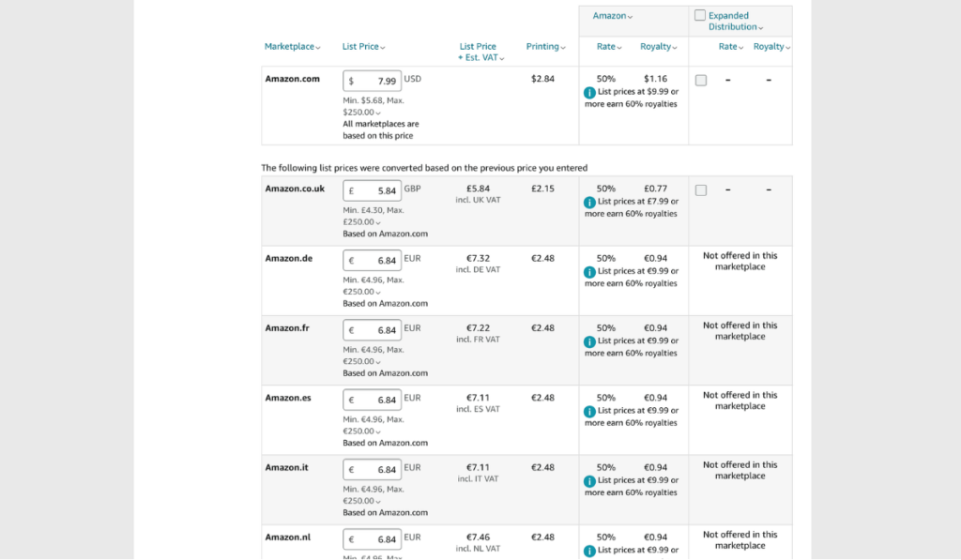This screenshot has width=961, height=560.
Task: Select Amazon.com marketplace name
Action: coord(293,79)
